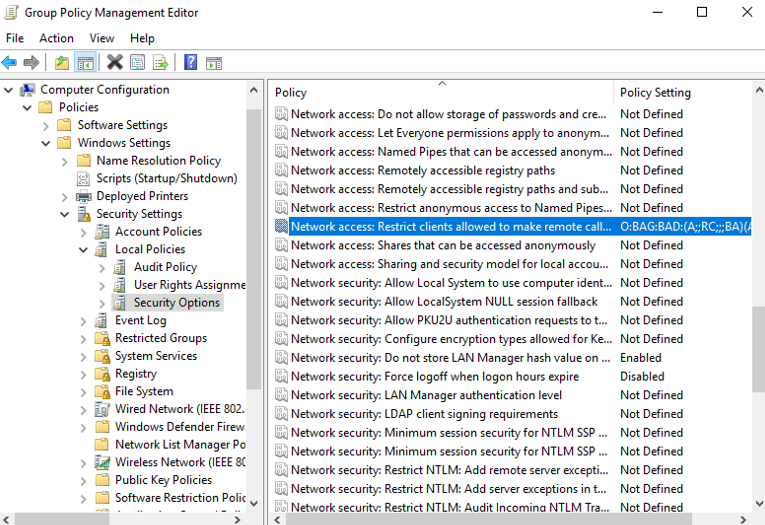765x525 pixels.
Task: Select Scripts (Startup/Shutdown) tree item
Action: click(x=166, y=178)
